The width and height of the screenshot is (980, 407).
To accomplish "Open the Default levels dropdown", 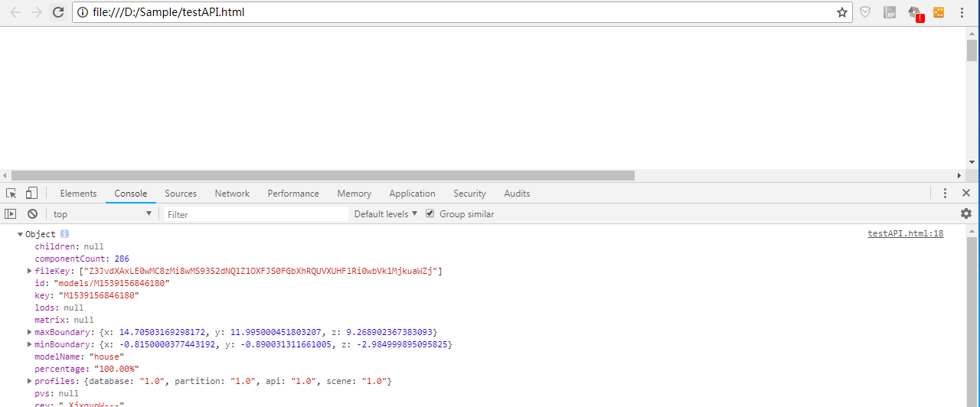I will point(386,214).
